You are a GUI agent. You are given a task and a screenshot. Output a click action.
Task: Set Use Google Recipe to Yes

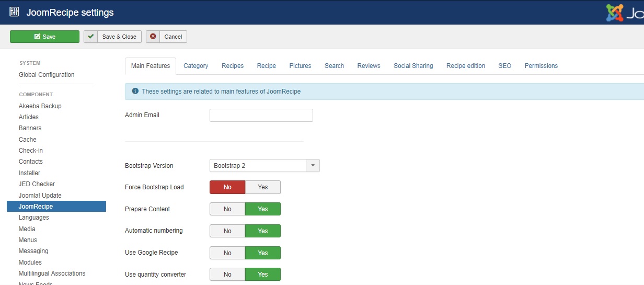pyautogui.click(x=263, y=253)
